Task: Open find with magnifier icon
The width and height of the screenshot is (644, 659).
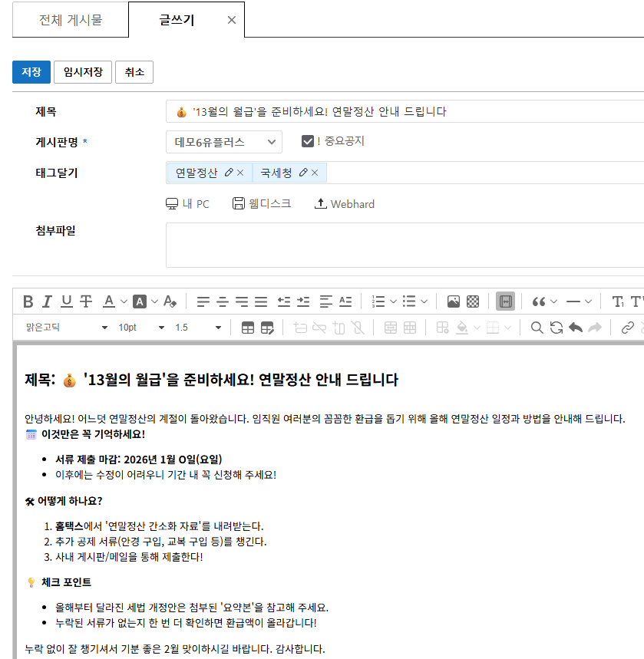Action: pyautogui.click(x=537, y=328)
